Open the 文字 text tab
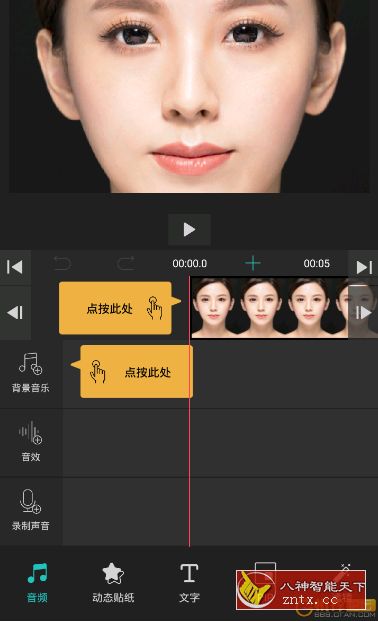This screenshot has height=622, width=378. pos(189,582)
